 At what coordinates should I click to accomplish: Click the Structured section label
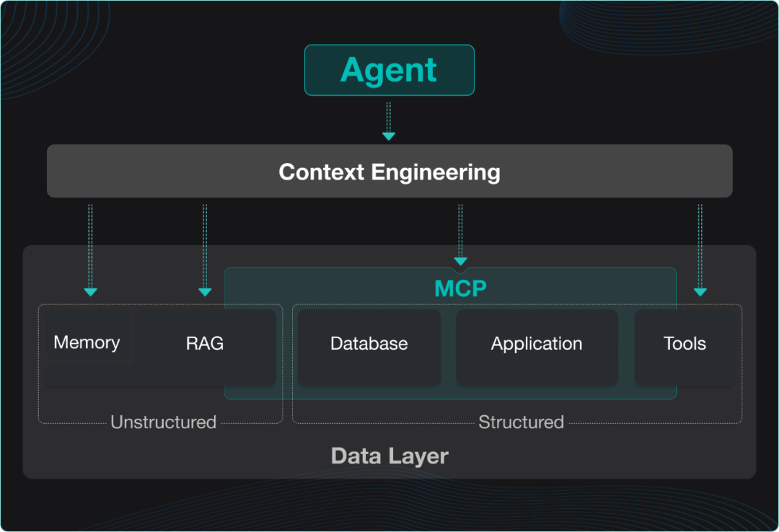tap(521, 422)
